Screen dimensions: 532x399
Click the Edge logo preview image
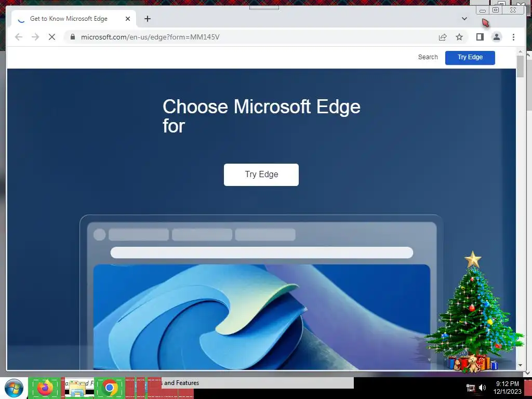pyautogui.click(x=262, y=317)
